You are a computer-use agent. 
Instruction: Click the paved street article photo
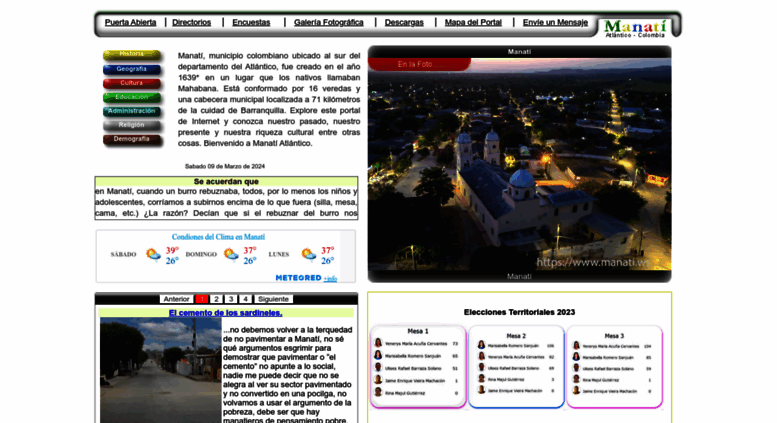click(x=161, y=370)
